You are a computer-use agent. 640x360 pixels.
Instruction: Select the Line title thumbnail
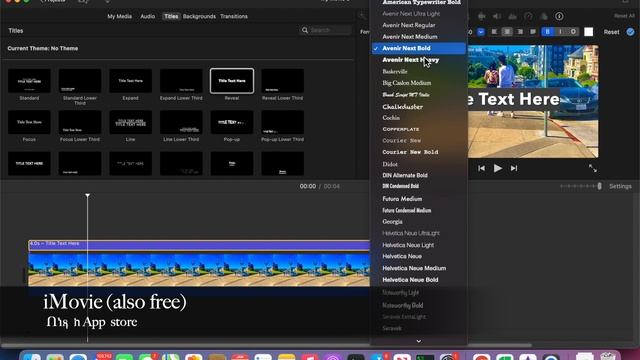[131, 122]
